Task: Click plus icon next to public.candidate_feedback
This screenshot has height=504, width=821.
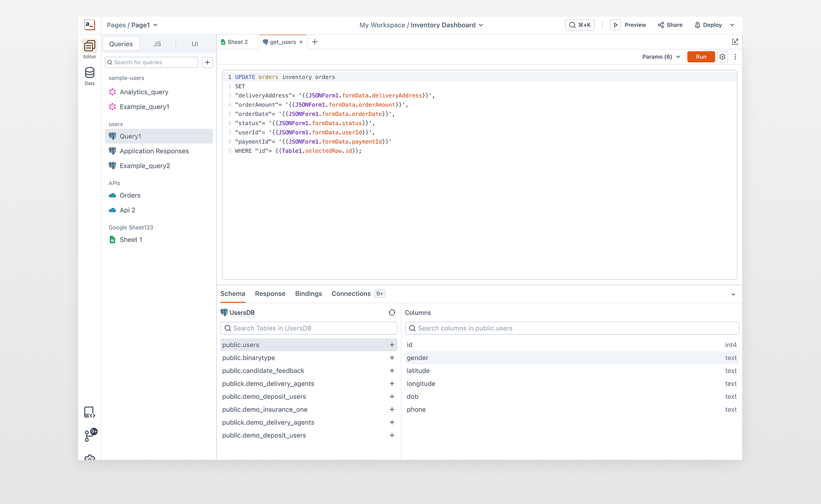Action: point(392,371)
